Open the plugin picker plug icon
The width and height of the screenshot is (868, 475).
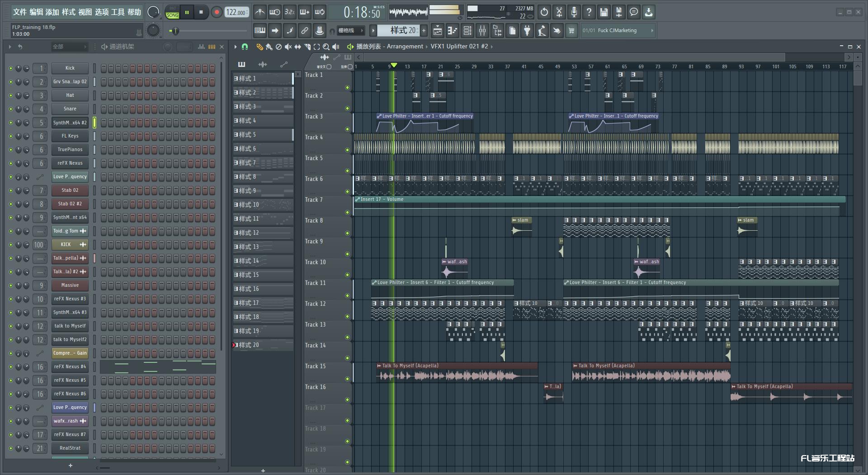527,31
